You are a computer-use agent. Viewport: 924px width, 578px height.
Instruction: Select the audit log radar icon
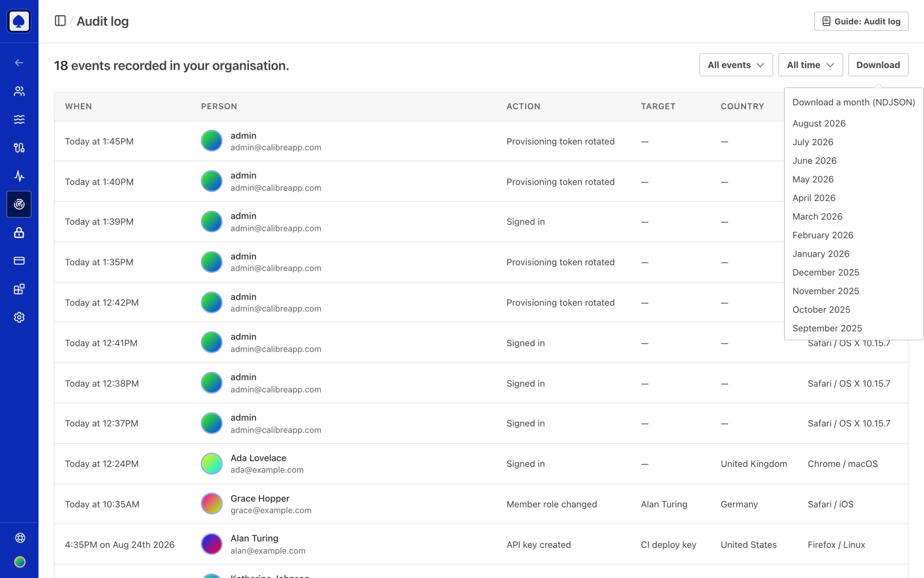click(19, 204)
